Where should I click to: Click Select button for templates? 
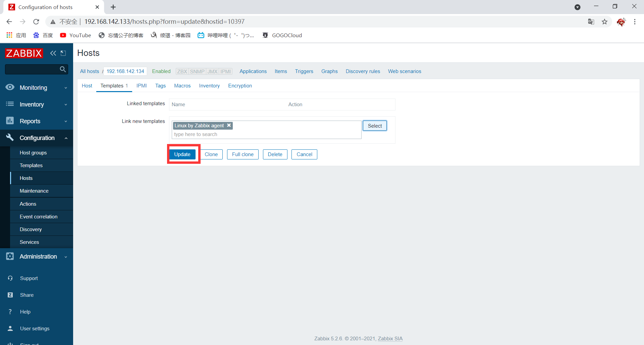375,126
